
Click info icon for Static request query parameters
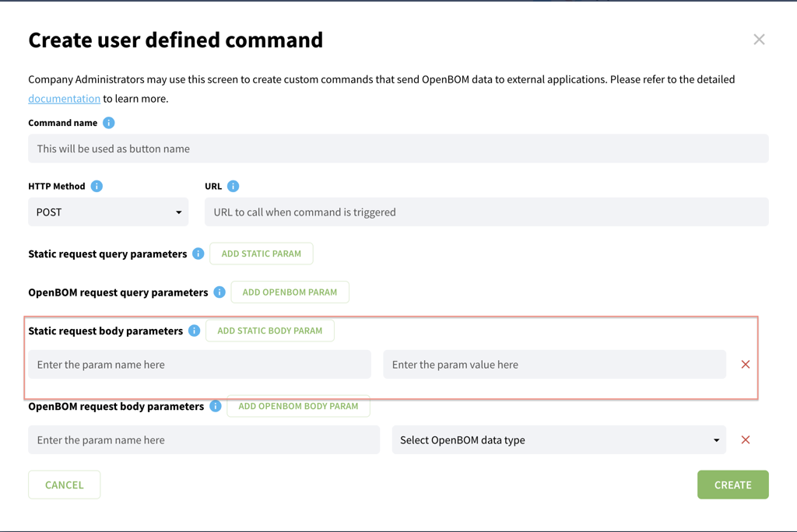[198, 254]
